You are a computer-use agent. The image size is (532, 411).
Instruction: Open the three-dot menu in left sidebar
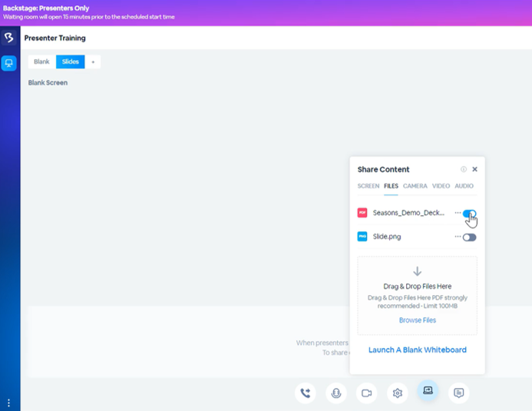pyautogui.click(x=9, y=403)
